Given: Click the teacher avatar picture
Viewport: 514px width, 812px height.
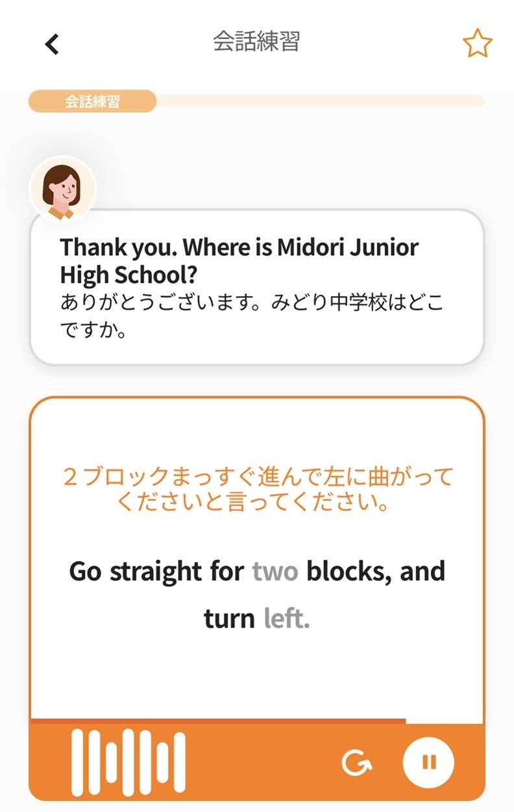Looking at the screenshot, I should click(x=63, y=189).
